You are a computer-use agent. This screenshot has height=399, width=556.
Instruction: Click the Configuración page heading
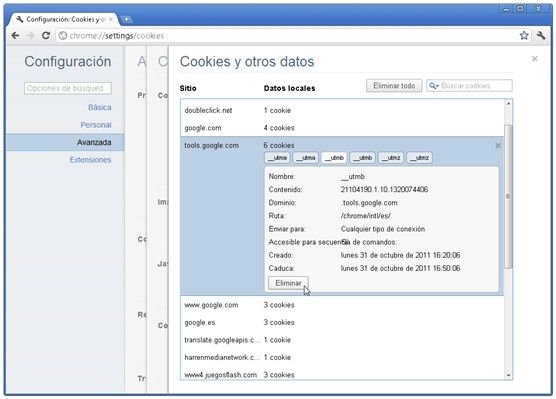pos(68,62)
